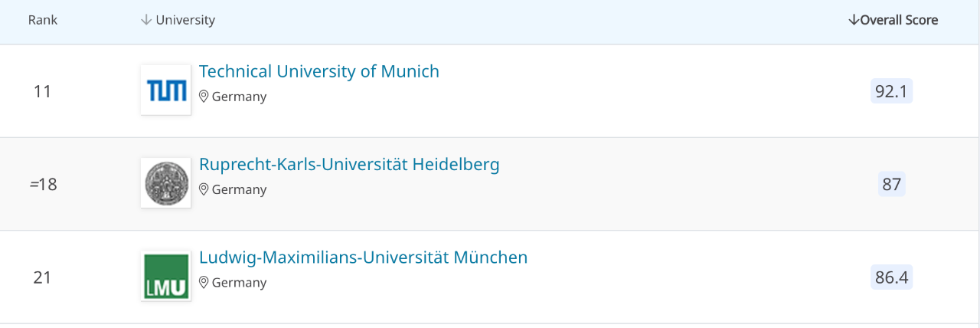
Task: Open Ludwig-Maximilians-Universität München link
Action: [364, 257]
